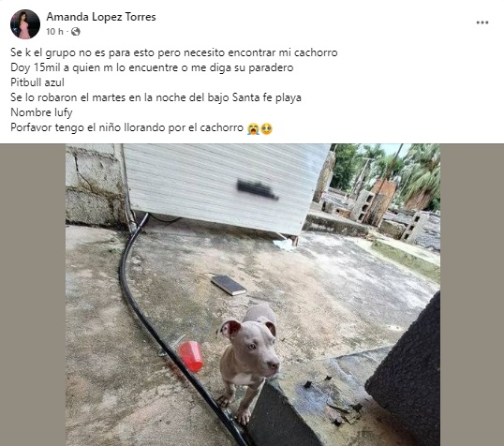The height and width of the screenshot is (446, 504).
Task: Click the 'Doy 15mil' reward text line
Action: [152, 67]
